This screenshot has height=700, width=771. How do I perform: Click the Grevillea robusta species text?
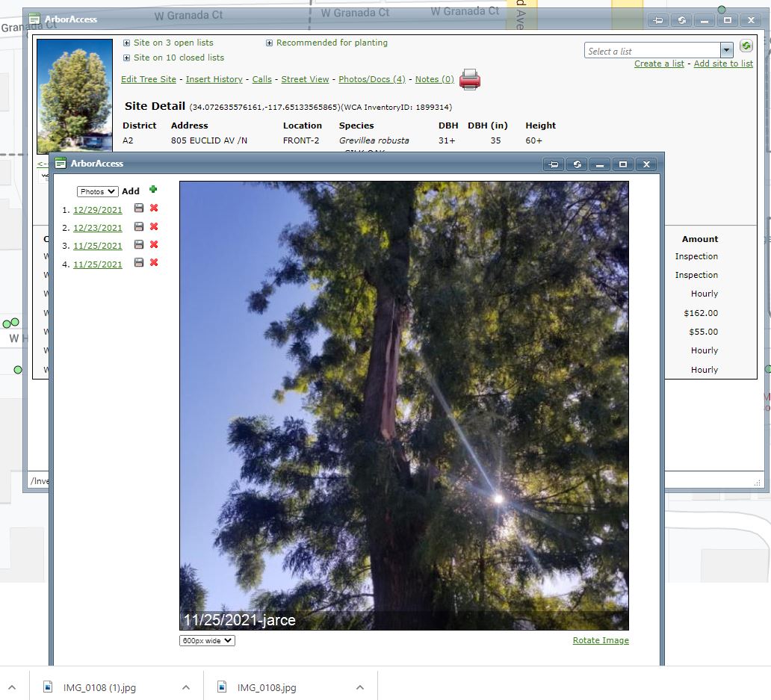coord(374,140)
